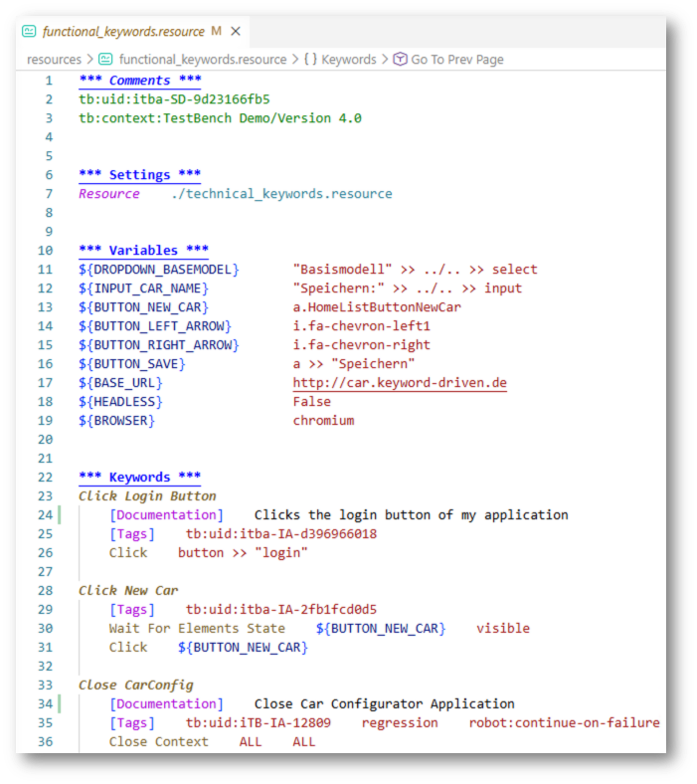Image resolution: width=697 pixels, height=784 pixels.
Task: Click the curly braces Keywords icon
Action: (x=310, y=60)
